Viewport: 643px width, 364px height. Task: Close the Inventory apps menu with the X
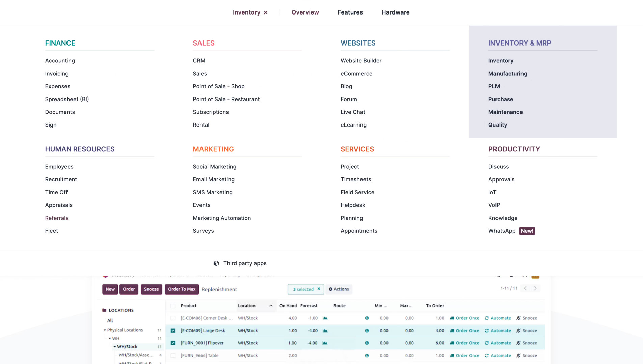pyautogui.click(x=266, y=12)
